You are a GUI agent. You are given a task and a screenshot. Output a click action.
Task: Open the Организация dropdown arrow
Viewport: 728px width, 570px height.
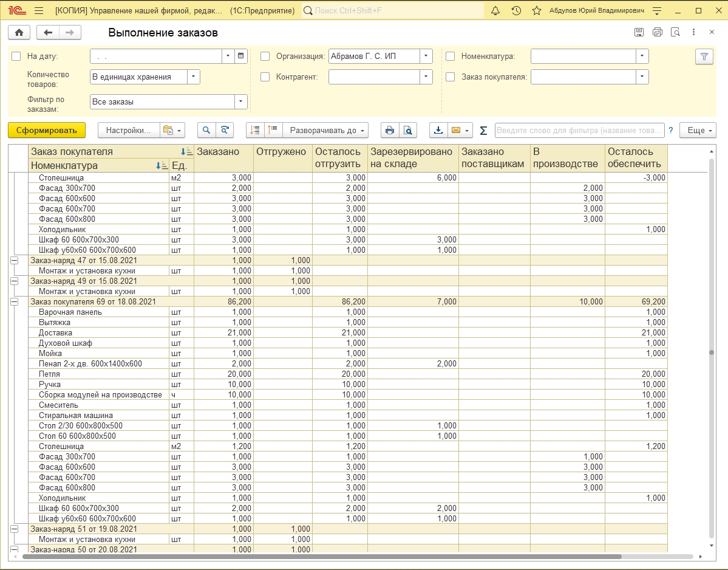[426, 56]
